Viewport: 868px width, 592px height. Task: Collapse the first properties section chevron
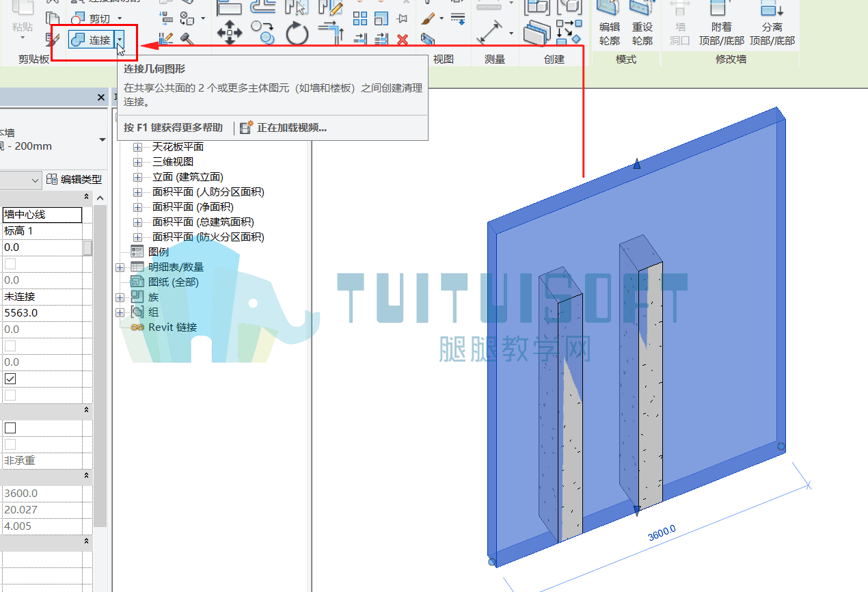(87, 197)
